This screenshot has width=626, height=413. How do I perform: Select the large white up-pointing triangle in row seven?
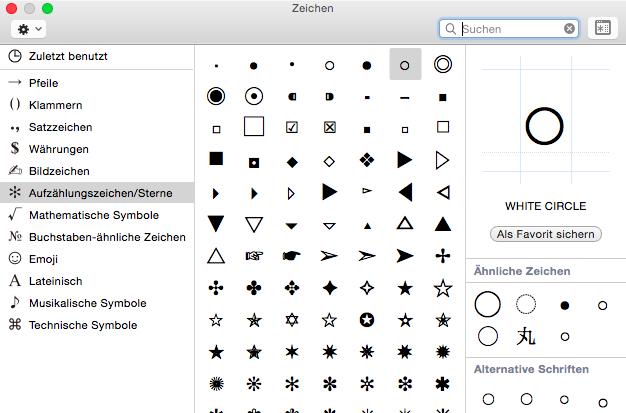pyautogui.click(x=216, y=256)
